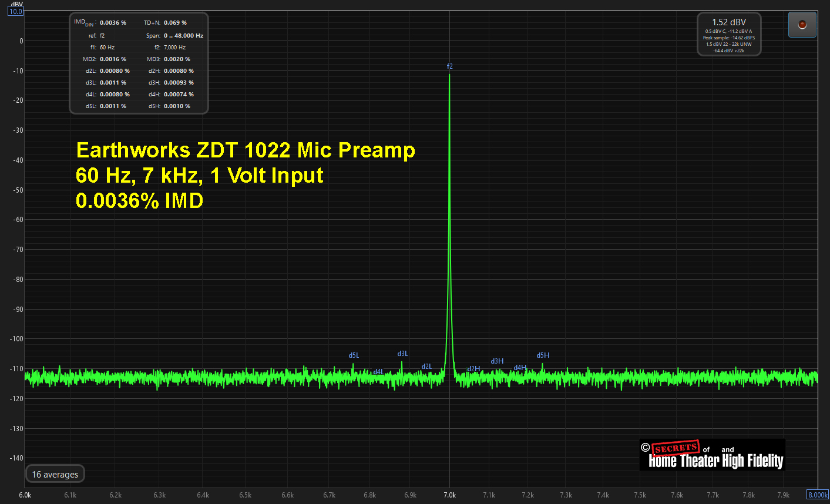The width and height of the screenshot is (830, 504).
Task: Click the MD2 0.0016 % value
Action: (x=113, y=59)
